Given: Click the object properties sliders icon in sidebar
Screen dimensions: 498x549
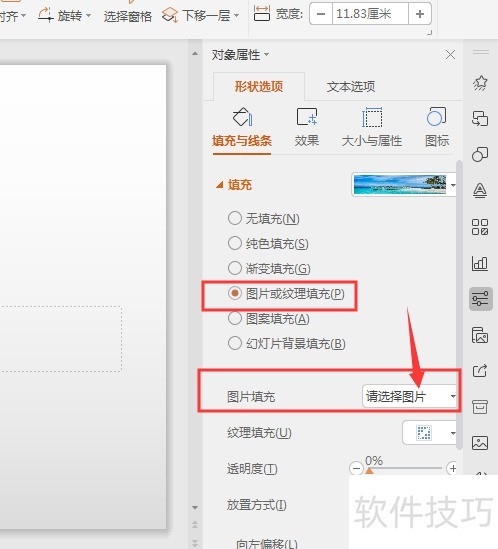Looking at the screenshot, I should (480, 299).
